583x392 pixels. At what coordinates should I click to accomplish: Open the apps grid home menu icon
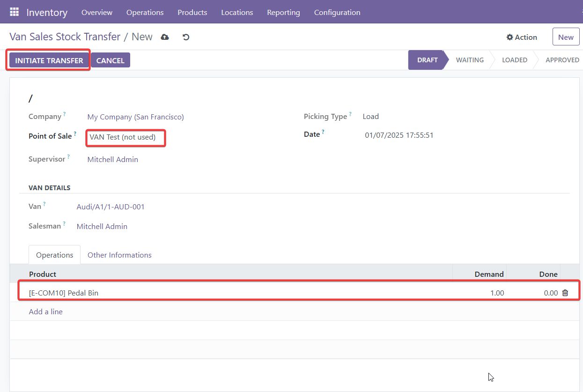[14, 12]
